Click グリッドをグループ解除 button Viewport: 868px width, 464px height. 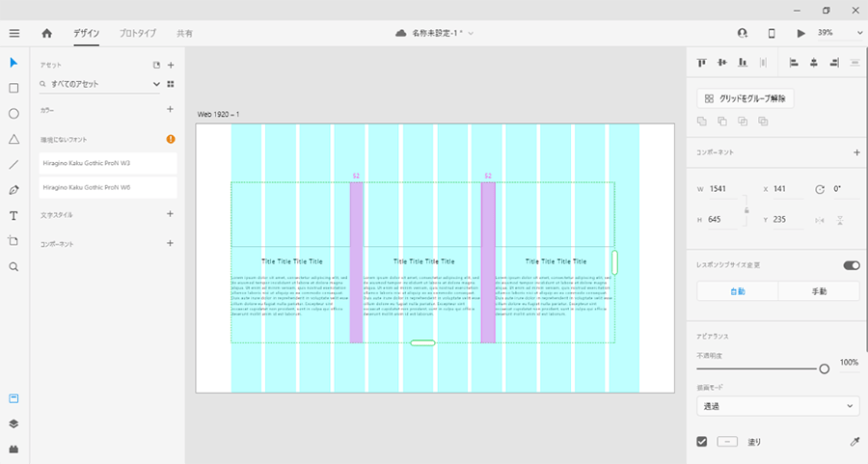(746, 98)
